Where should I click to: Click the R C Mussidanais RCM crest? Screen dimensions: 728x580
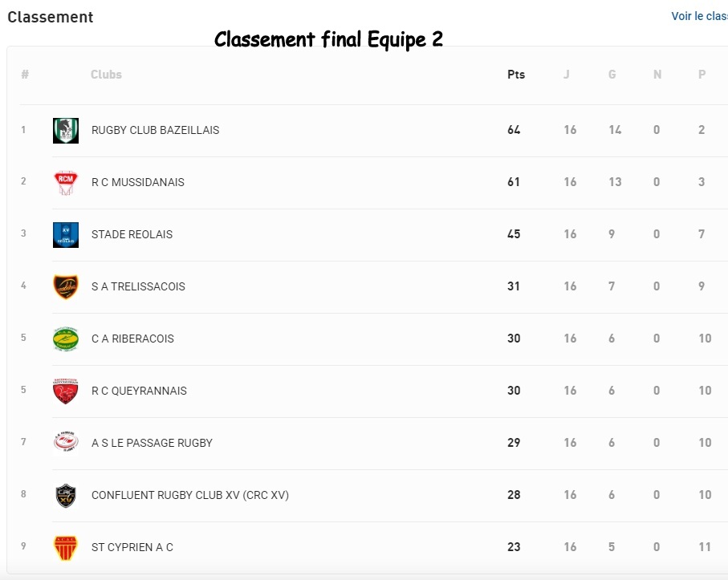click(x=66, y=183)
